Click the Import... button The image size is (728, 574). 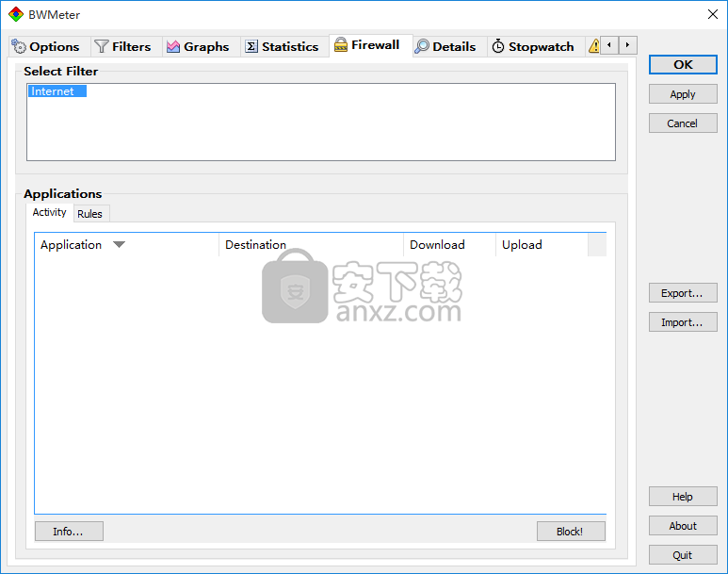pos(683,322)
